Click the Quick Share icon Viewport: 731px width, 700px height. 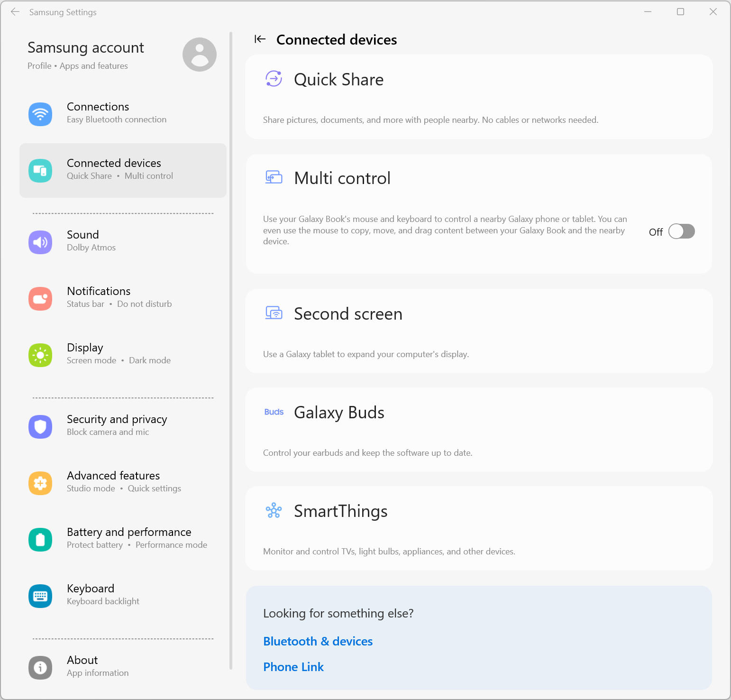coord(274,79)
